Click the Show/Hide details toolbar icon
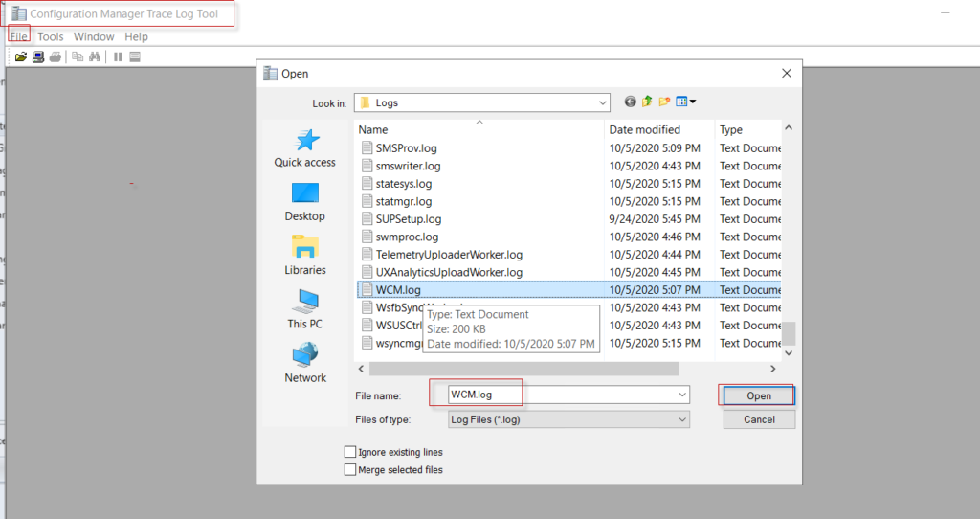 click(134, 56)
